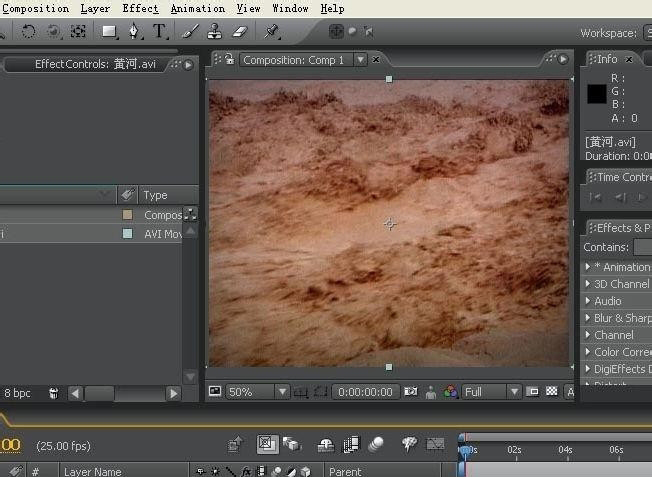652x477 pixels.
Task: Select the Horizontal Type tool
Action: tap(159, 31)
